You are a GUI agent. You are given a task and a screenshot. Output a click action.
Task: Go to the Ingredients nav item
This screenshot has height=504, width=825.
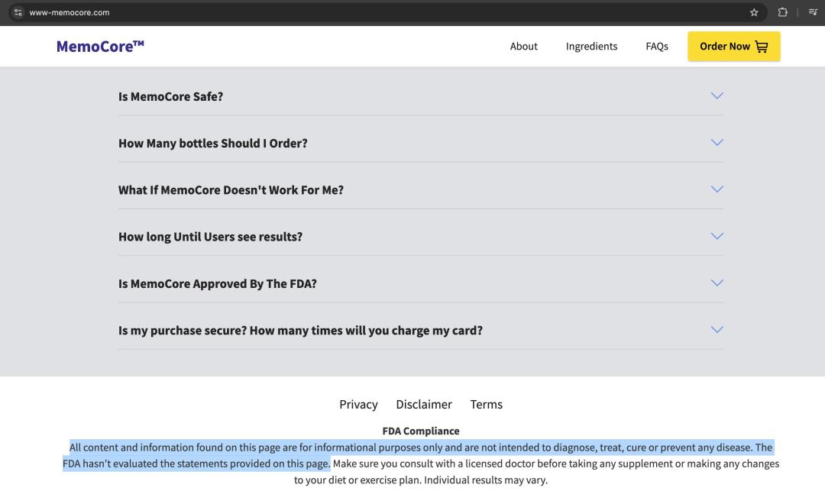[x=591, y=47]
